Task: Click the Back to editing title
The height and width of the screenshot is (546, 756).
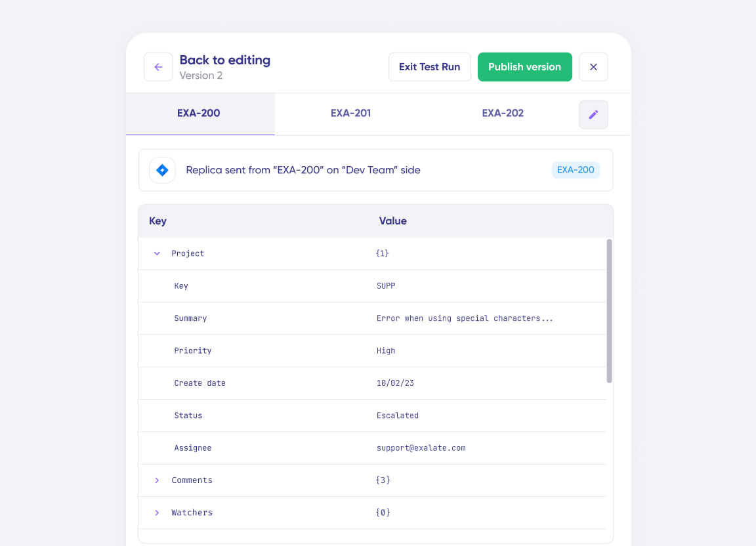Action: (x=225, y=60)
